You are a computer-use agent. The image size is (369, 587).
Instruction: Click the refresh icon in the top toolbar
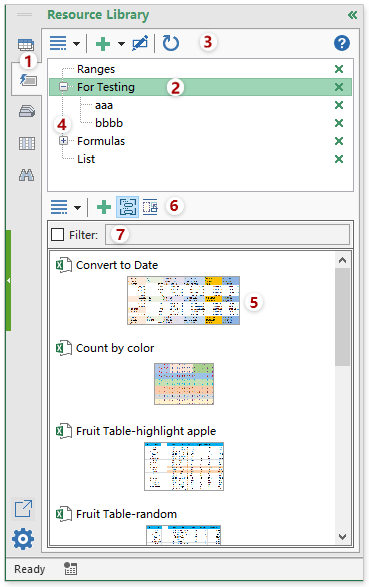coord(171,43)
